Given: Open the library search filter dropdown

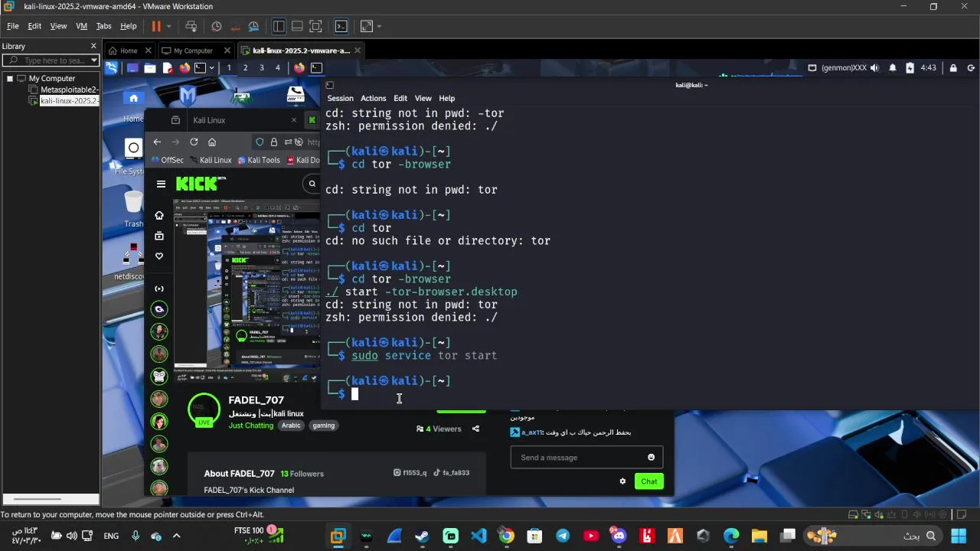Looking at the screenshot, I should pyautogui.click(x=94, y=60).
